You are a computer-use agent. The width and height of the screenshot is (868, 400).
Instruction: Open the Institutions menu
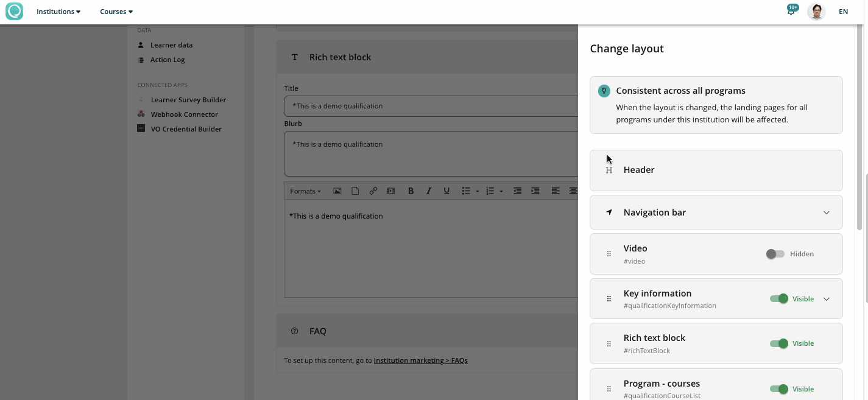coord(58,12)
